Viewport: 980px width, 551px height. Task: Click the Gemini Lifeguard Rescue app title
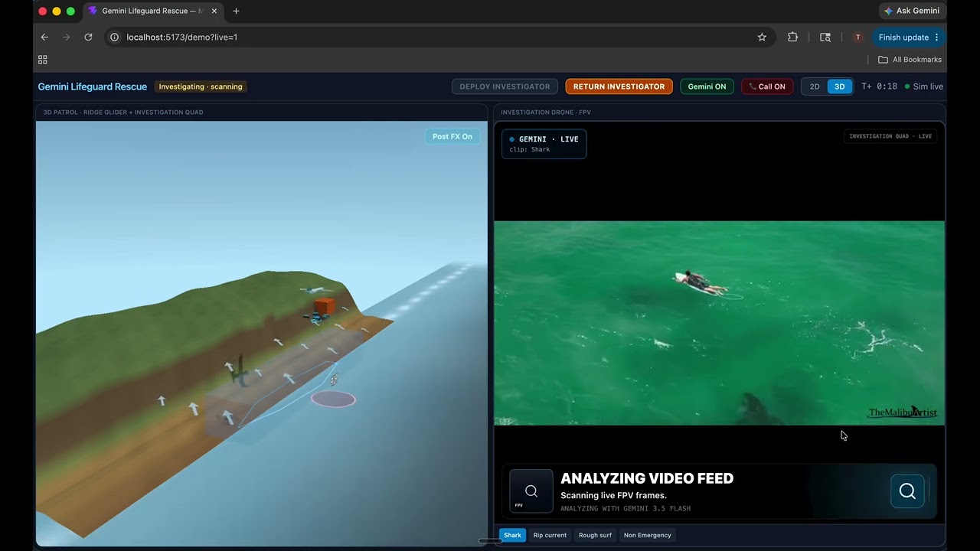[93, 86]
